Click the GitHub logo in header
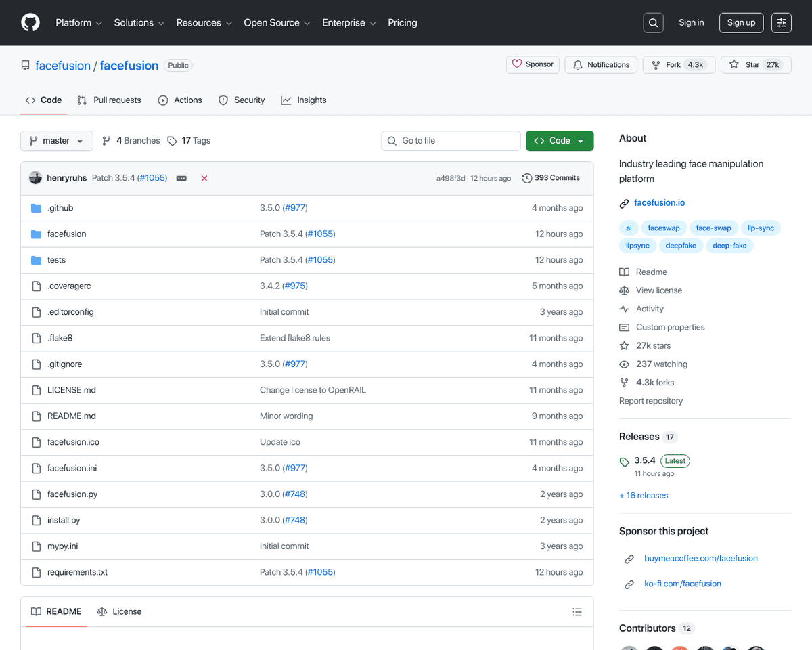Screen dimensions: 812x650 click(x=30, y=23)
